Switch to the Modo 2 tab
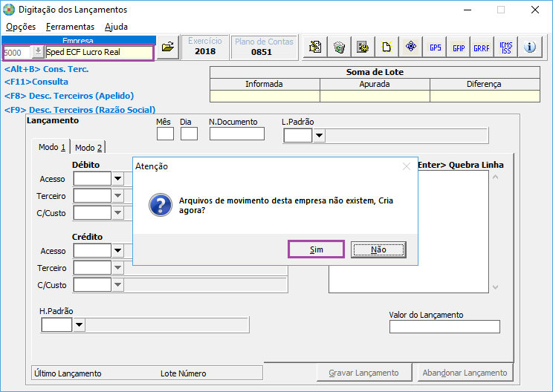 [88, 148]
